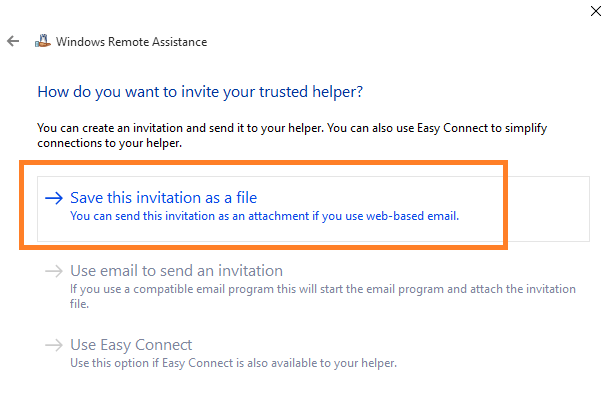Click the grey arrow beside Use email option
This screenshot has width=608, height=393.
[x=54, y=271]
